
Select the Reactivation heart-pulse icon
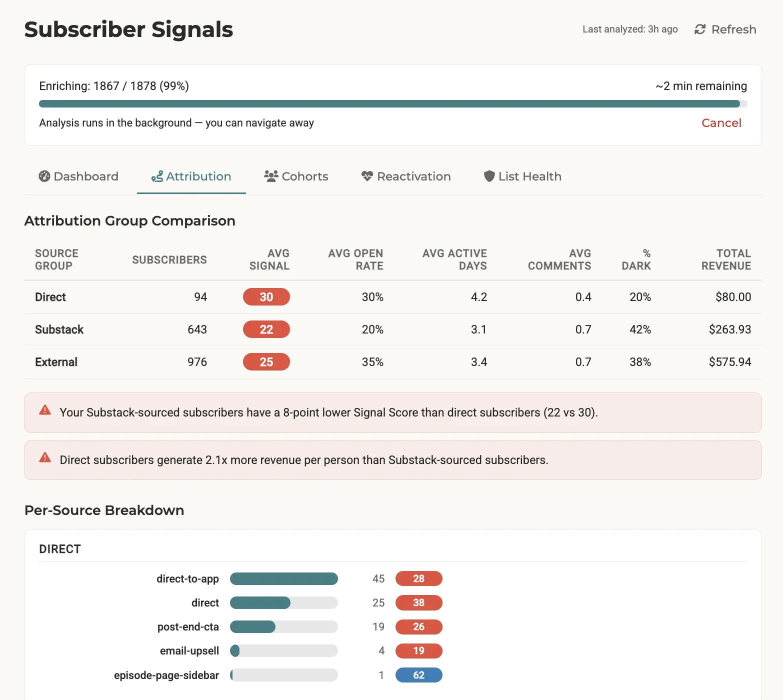(x=366, y=176)
